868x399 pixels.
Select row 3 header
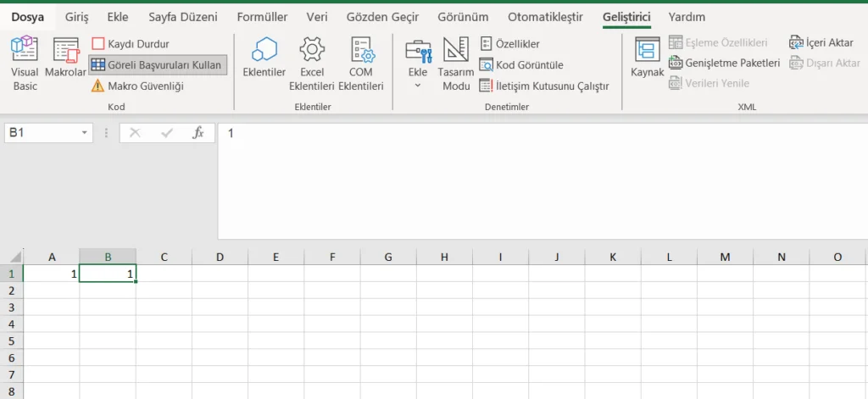tap(12, 308)
